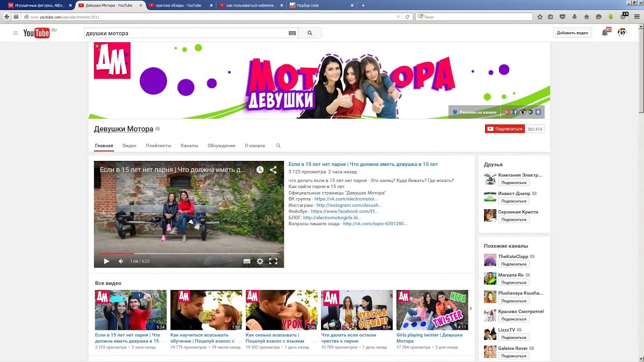Click the Watch later clock icon on the video

[260, 170]
